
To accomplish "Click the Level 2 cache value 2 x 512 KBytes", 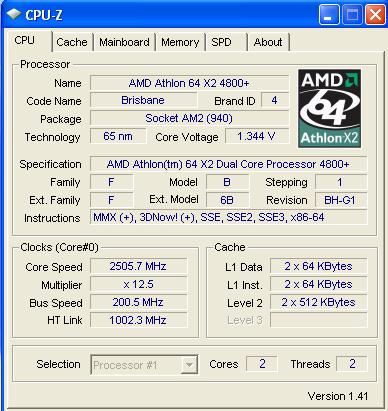I will 319,302.
